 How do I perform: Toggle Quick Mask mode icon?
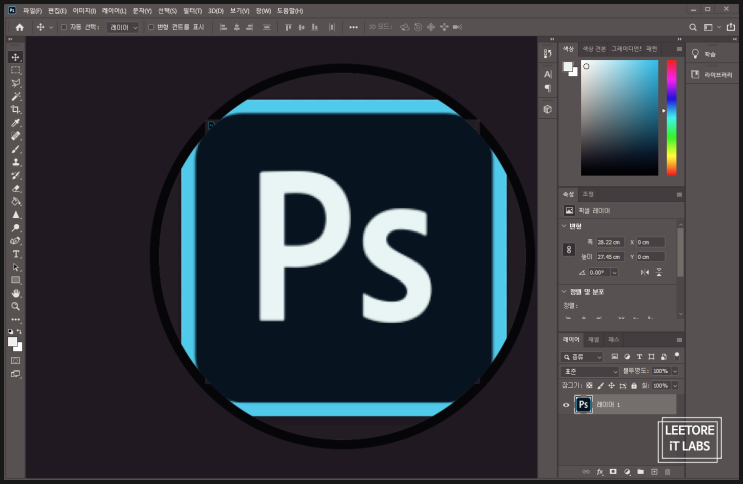click(16, 361)
